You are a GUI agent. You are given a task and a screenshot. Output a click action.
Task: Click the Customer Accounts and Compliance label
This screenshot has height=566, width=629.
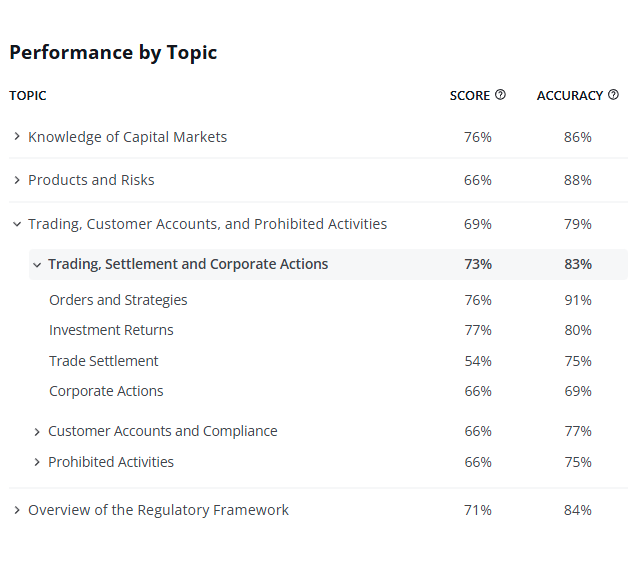(163, 432)
